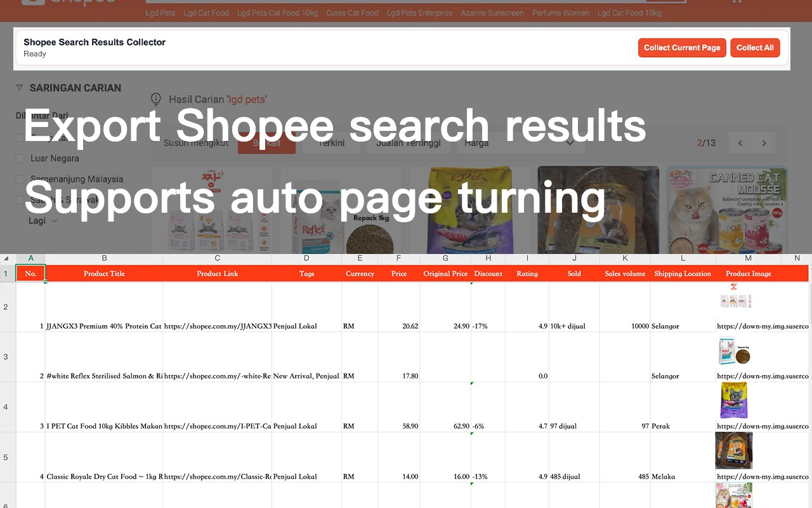
Task: Click the 'Product Link' header cell
Action: coord(218,274)
